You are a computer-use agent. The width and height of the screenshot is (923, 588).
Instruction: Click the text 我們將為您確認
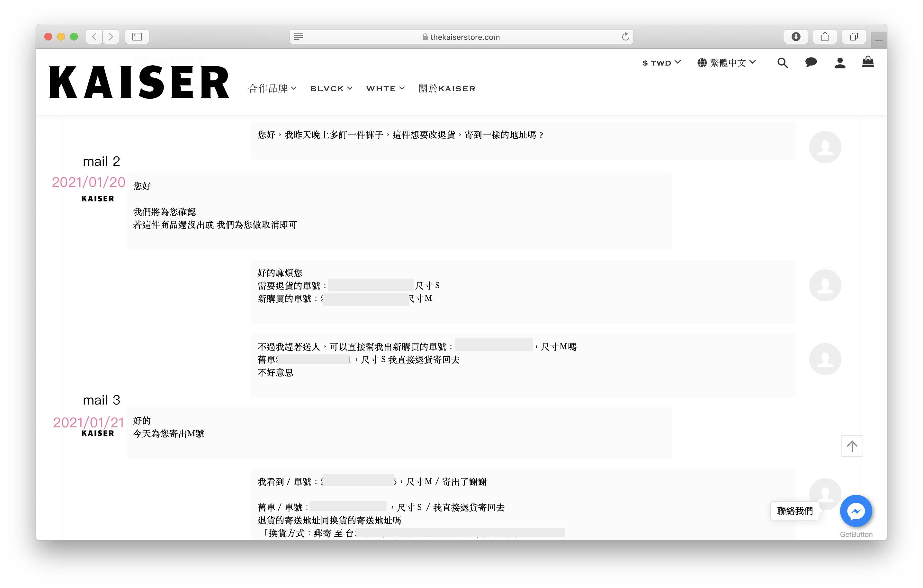pos(165,212)
